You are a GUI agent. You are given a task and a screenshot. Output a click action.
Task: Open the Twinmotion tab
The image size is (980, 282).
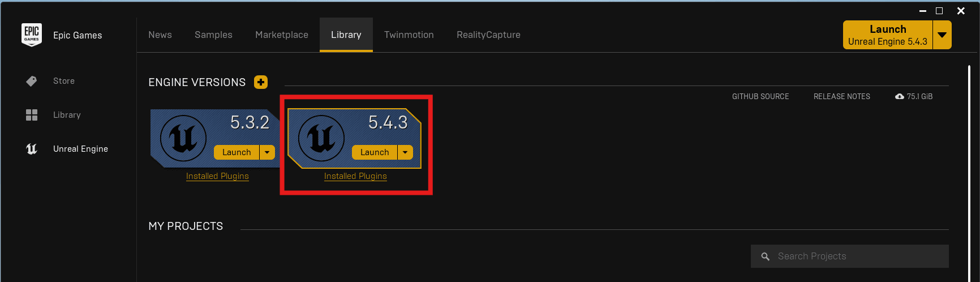409,35
